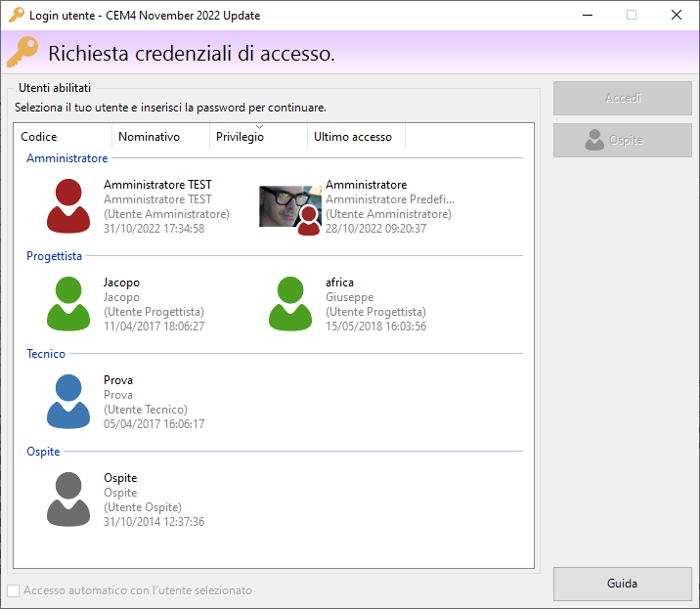This screenshot has height=609, width=700.
Task: Select the gray Ospite user icon in list
Action: pos(68,500)
